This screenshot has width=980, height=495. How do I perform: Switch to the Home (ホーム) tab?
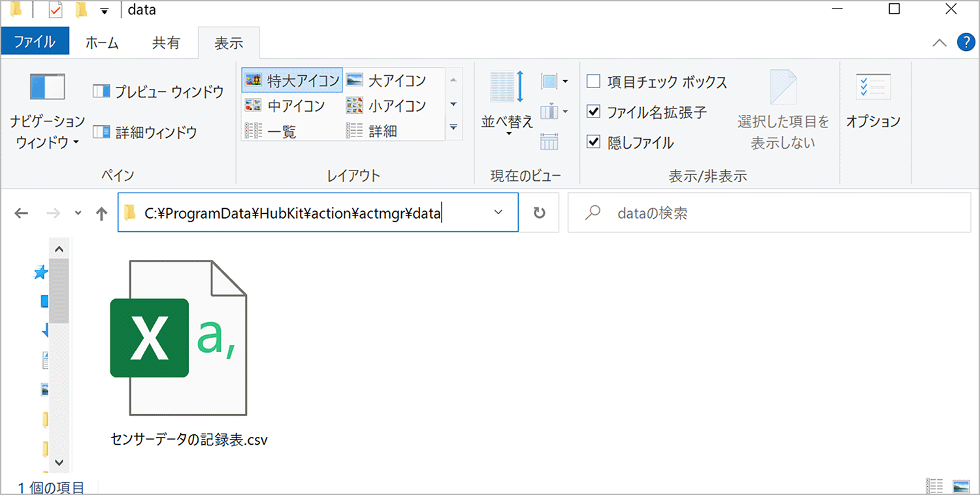coord(102,43)
